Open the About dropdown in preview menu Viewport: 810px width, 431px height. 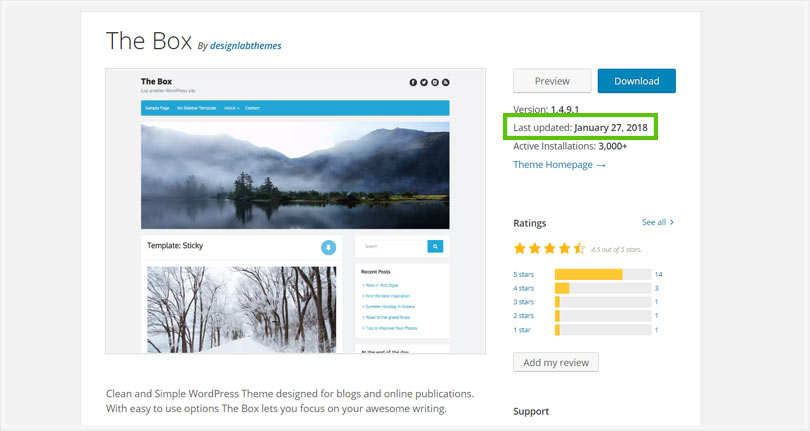231,108
